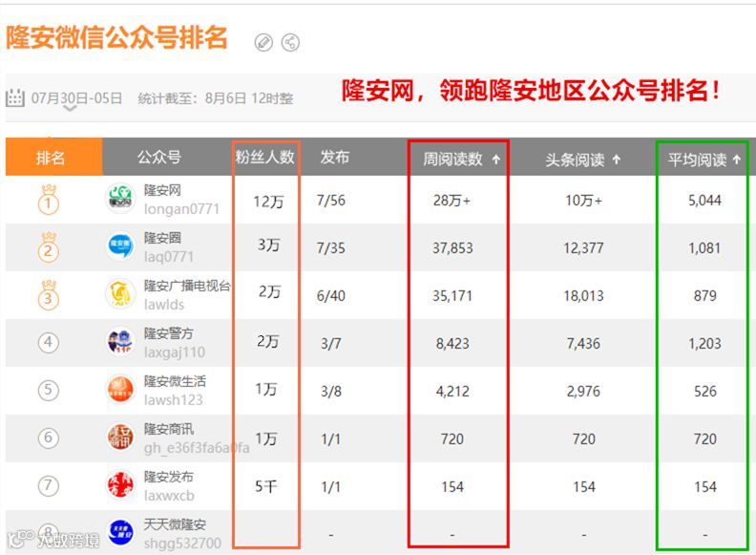Click rank 3 crown badge
The image size is (756, 555).
pyautogui.click(x=49, y=295)
